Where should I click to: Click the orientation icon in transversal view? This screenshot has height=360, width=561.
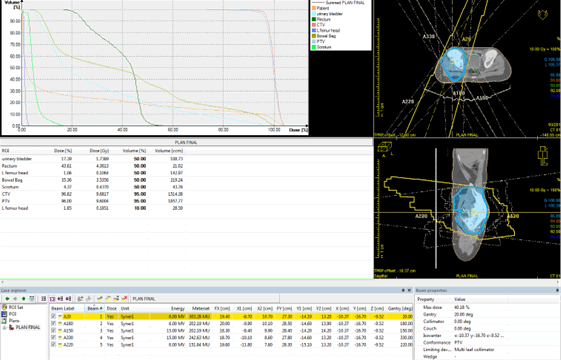(x=543, y=15)
